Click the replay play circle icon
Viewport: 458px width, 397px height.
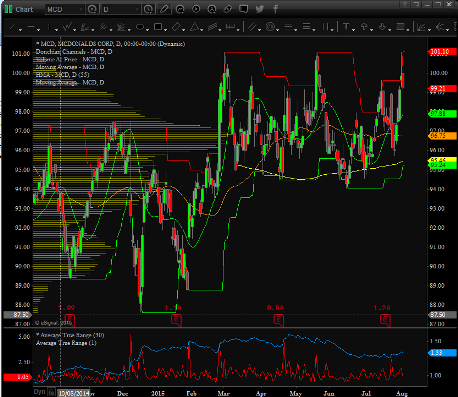(x=196, y=9)
